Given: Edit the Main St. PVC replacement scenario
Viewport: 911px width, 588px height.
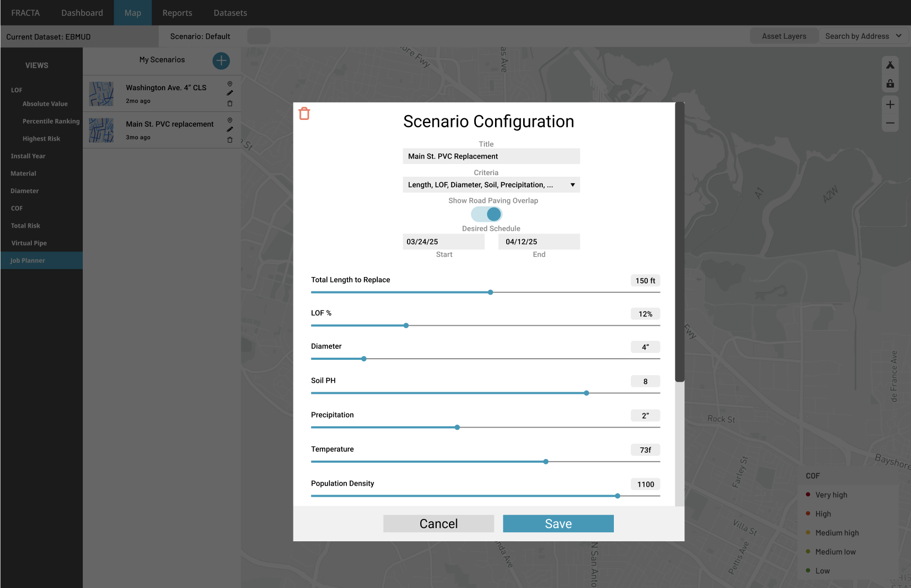Looking at the screenshot, I should (230, 129).
